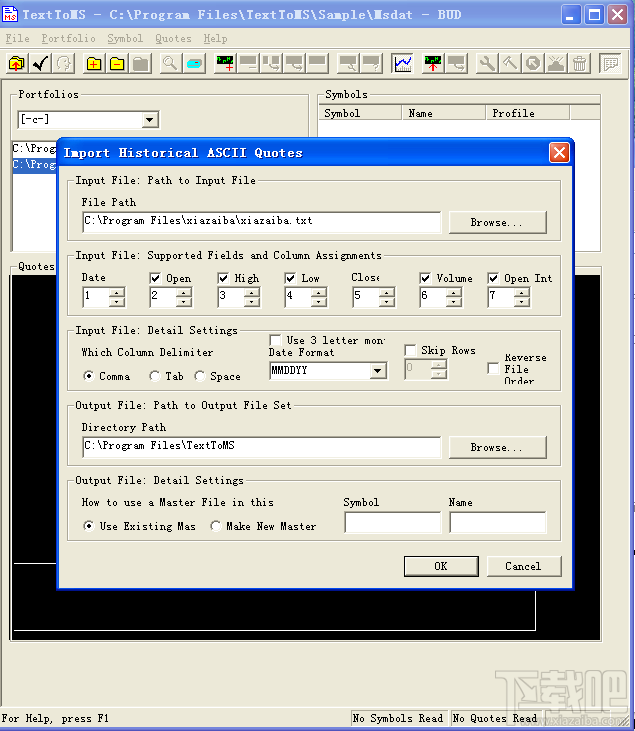Uncheck the Open Int checkbox
The width and height of the screenshot is (635, 731).
[x=493, y=278]
